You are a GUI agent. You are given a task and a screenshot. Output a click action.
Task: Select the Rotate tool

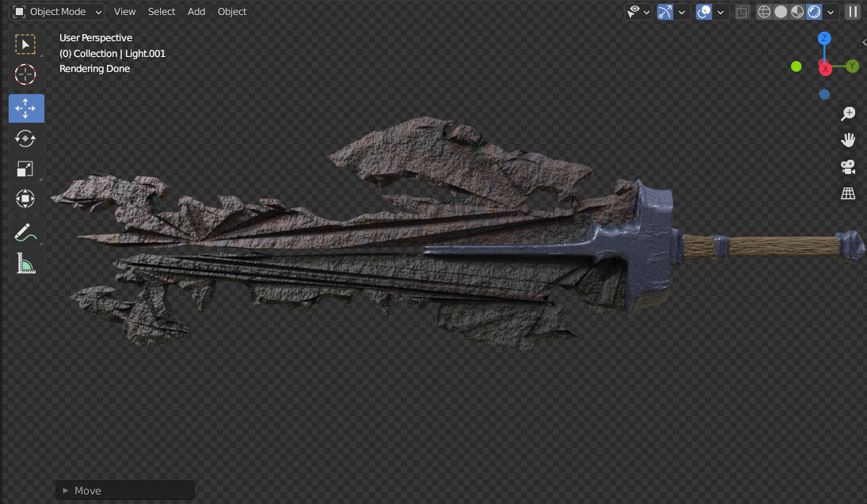click(25, 138)
